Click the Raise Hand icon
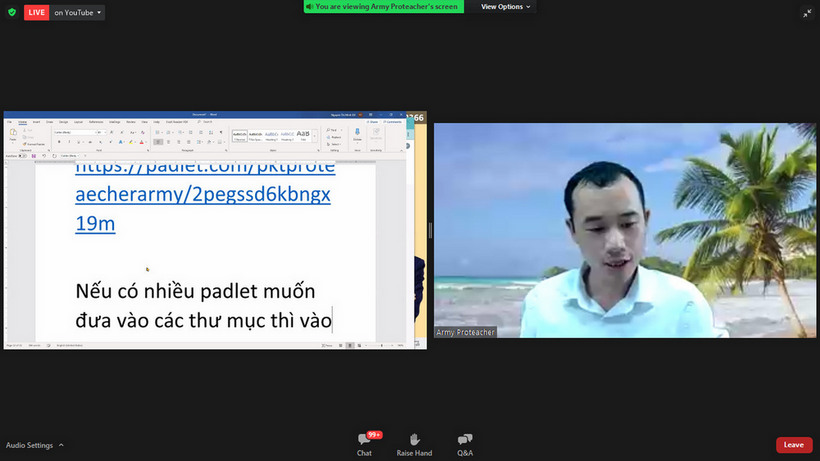The height and width of the screenshot is (461, 820). click(x=414, y=439)
